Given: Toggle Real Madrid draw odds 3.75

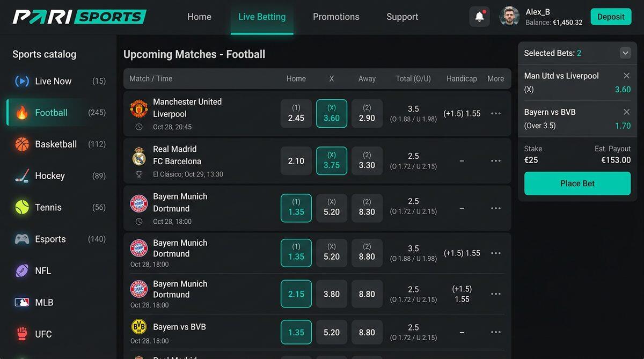Looking at the screenshot, I should pyautogui.click(x=332, y=160).
